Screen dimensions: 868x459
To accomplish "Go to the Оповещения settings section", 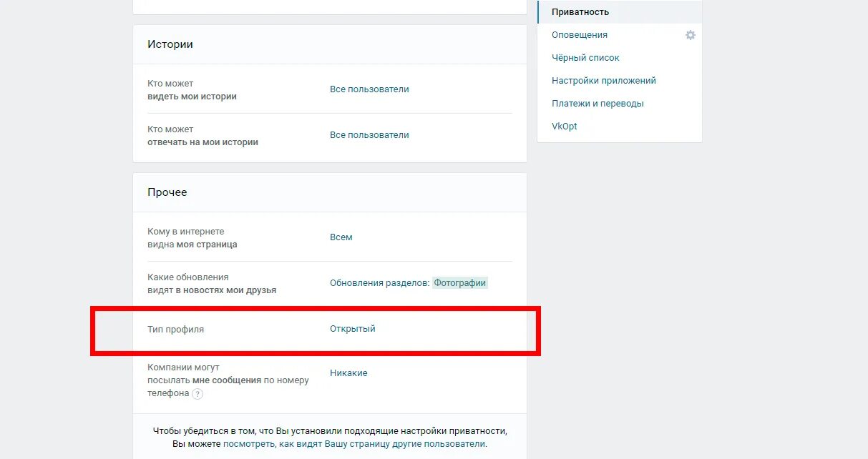I will tap(580, 35).
